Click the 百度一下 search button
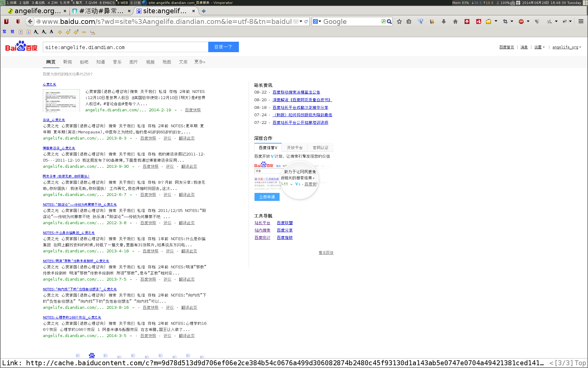This screenshot has height=368, width=588. (223, 47)
